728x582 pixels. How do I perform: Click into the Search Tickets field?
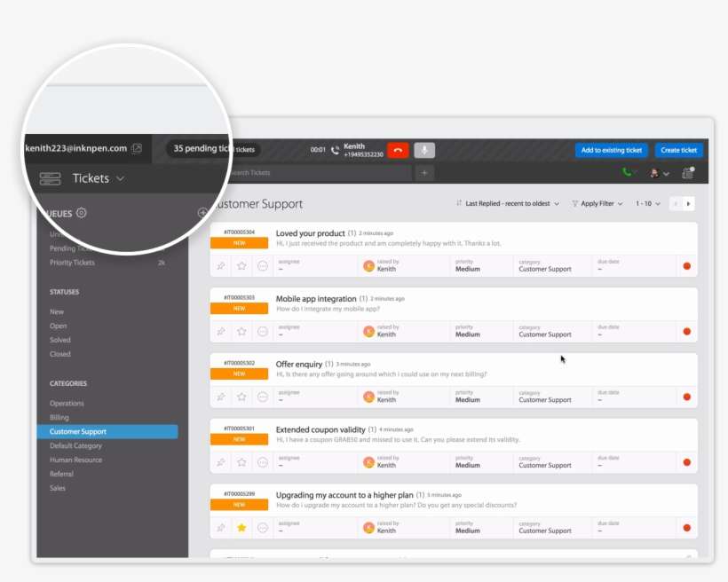click(320, 173)
